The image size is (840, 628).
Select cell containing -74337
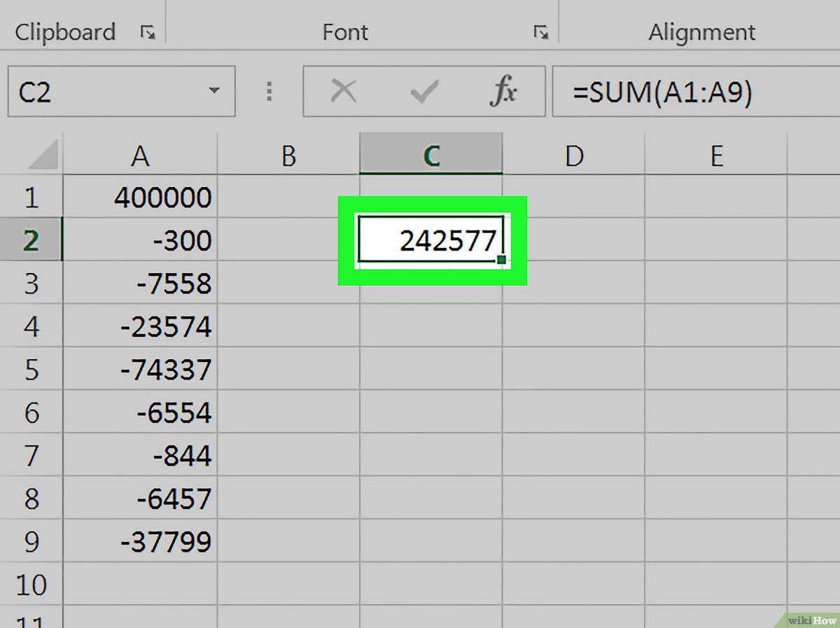click(x=141, y=370)
